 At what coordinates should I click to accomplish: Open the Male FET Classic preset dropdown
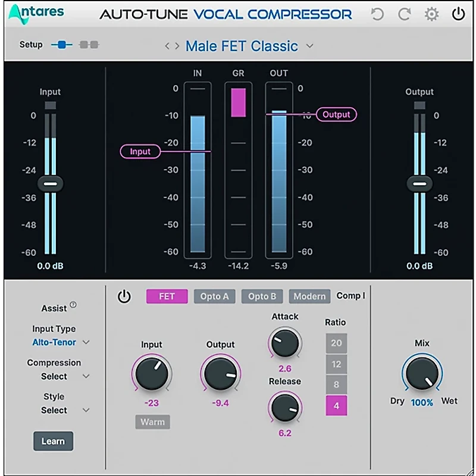click(x=309, y=46)
